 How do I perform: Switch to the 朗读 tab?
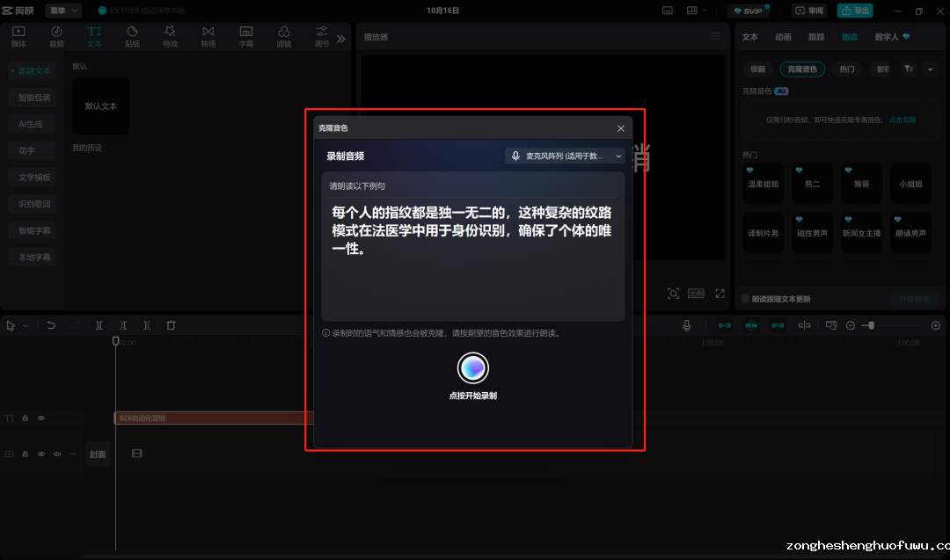(x=850, y=37)
